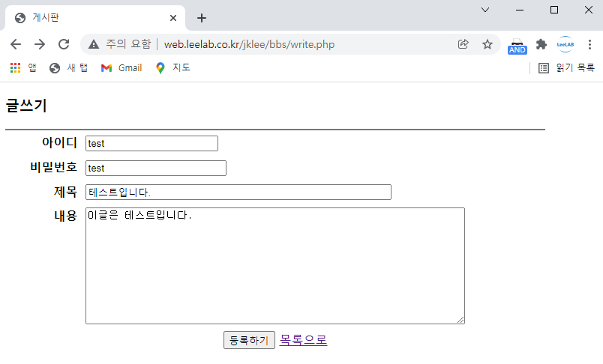
Task: Click the not secure warning icon
Action: click(94, 44)
